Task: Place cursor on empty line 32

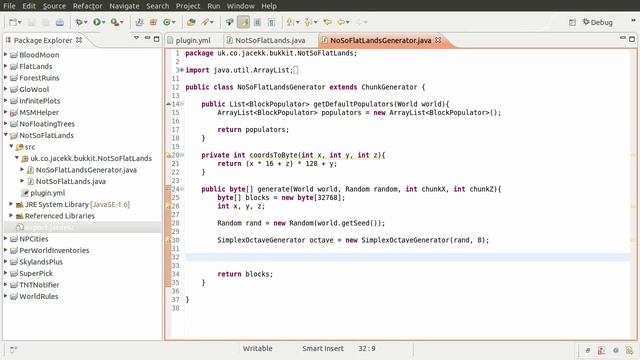Action: pos(407,257)
